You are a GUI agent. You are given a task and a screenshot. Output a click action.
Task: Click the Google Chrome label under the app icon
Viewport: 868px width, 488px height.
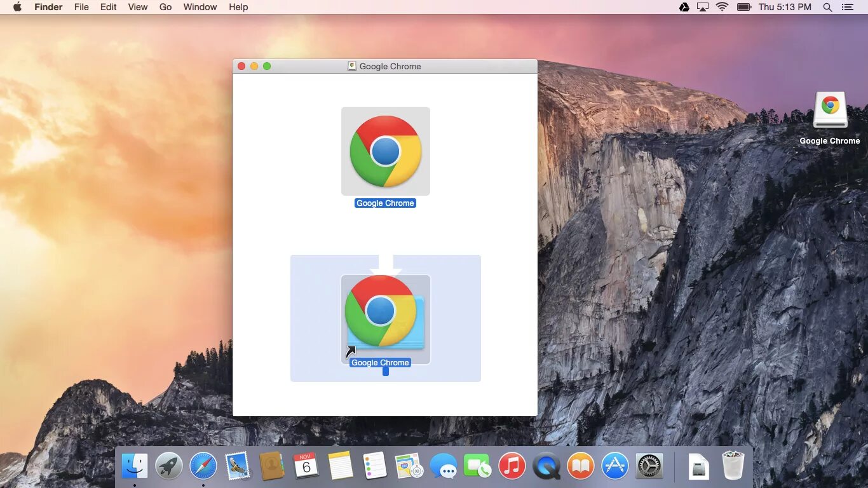point(386,203)
